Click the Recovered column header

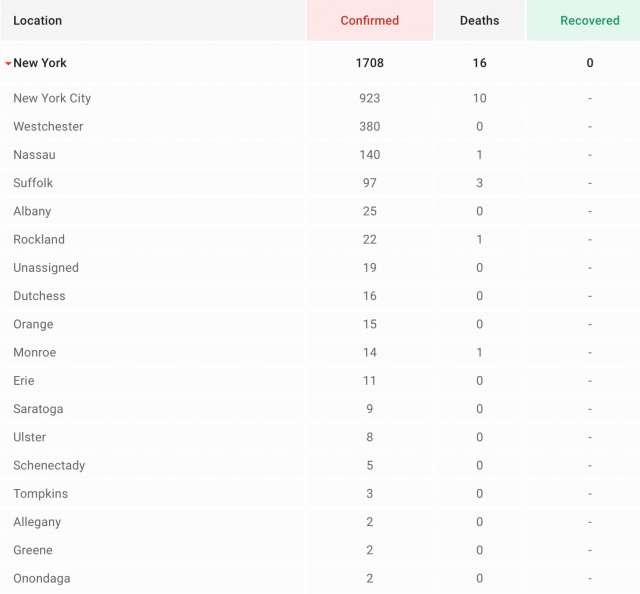point(589,21)
